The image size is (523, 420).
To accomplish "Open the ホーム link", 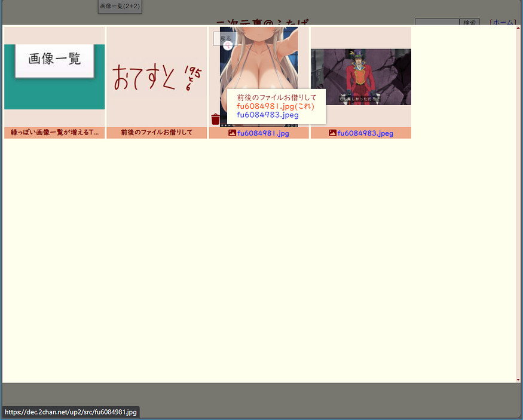I will click(503, 22).
